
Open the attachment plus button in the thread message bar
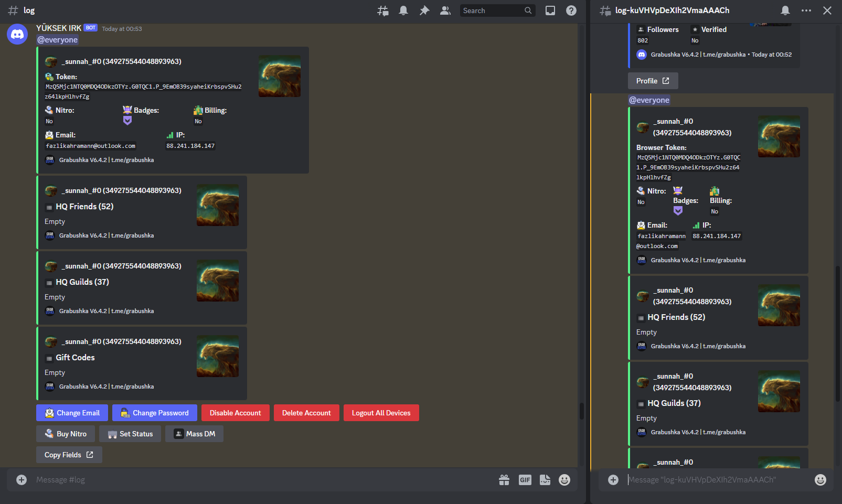point(613,480)
